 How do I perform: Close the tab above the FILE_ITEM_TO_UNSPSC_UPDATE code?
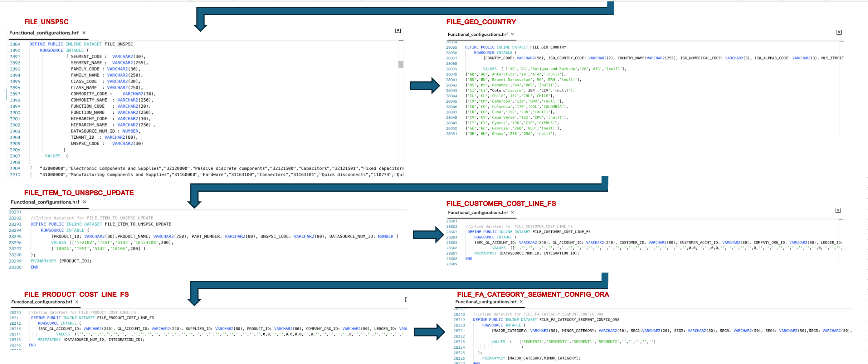[x=84, y=202]
